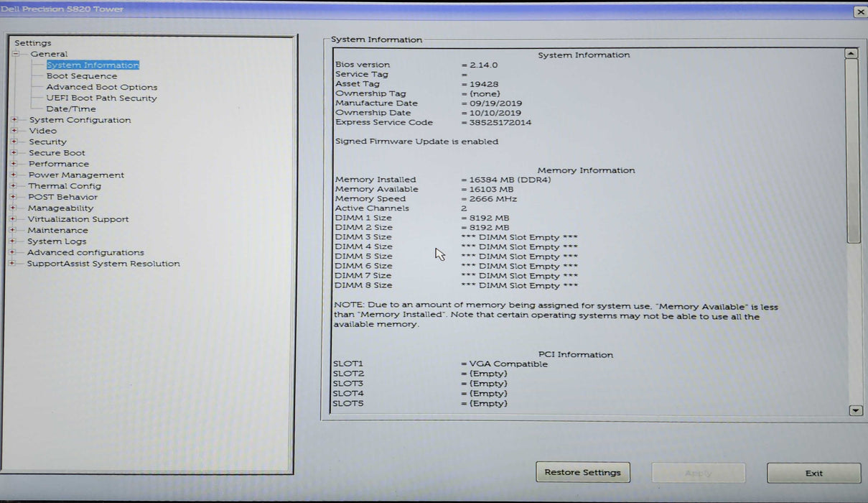This screenshot has width=868, height=503.
Task: Click the Restore Settings button
Action: [582, 472]
